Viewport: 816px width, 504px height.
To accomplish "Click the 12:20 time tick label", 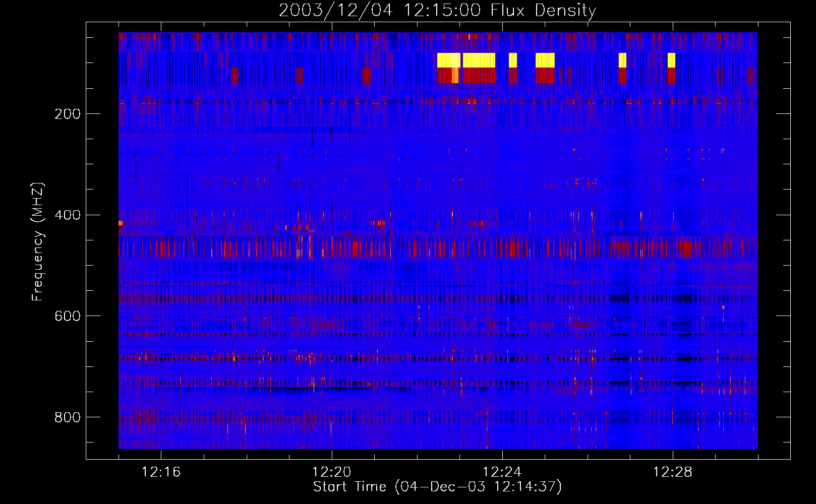I will click(x=331, y=472).
